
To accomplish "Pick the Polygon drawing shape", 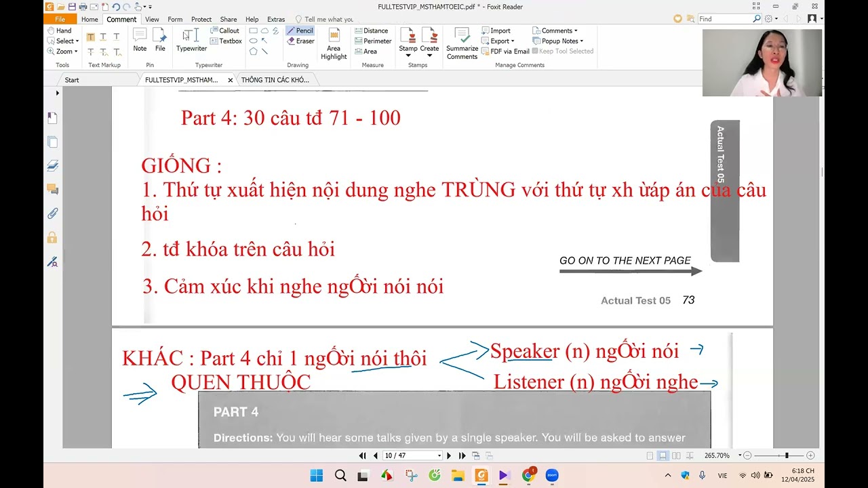I will [253, 51].
